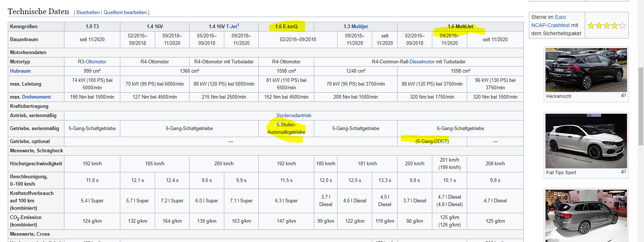Viewport: 644px width, 242px height.
Task: Open the black Fiat Tipo rear view thumbnail
Action: (586, 70)
